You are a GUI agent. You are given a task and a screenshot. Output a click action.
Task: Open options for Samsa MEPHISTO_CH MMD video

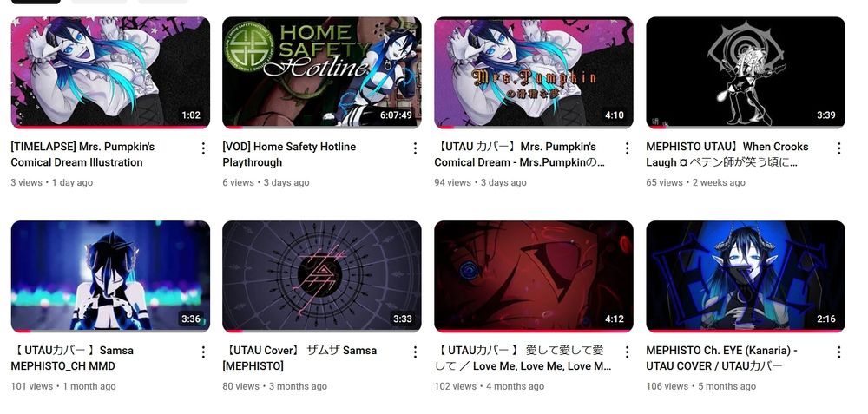tap(203, 352)
